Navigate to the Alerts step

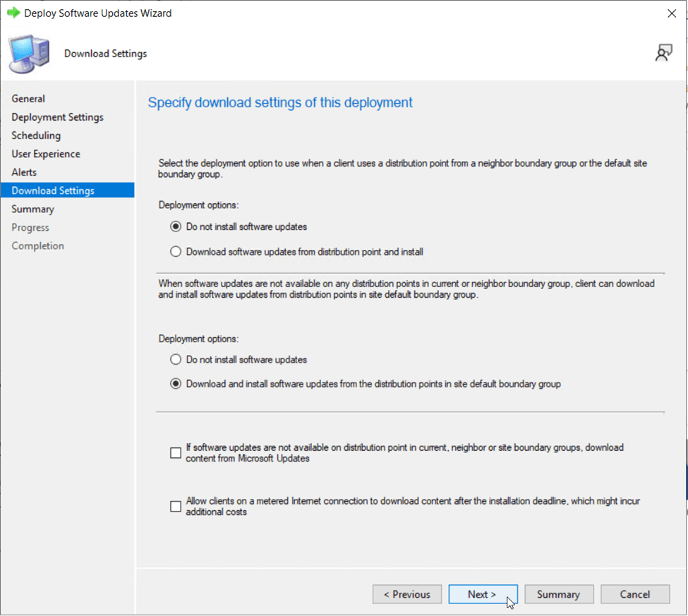point(24,172)
